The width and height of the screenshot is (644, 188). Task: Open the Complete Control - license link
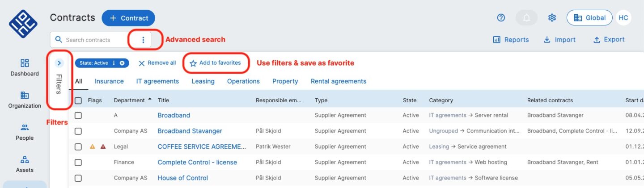(197, 162)
